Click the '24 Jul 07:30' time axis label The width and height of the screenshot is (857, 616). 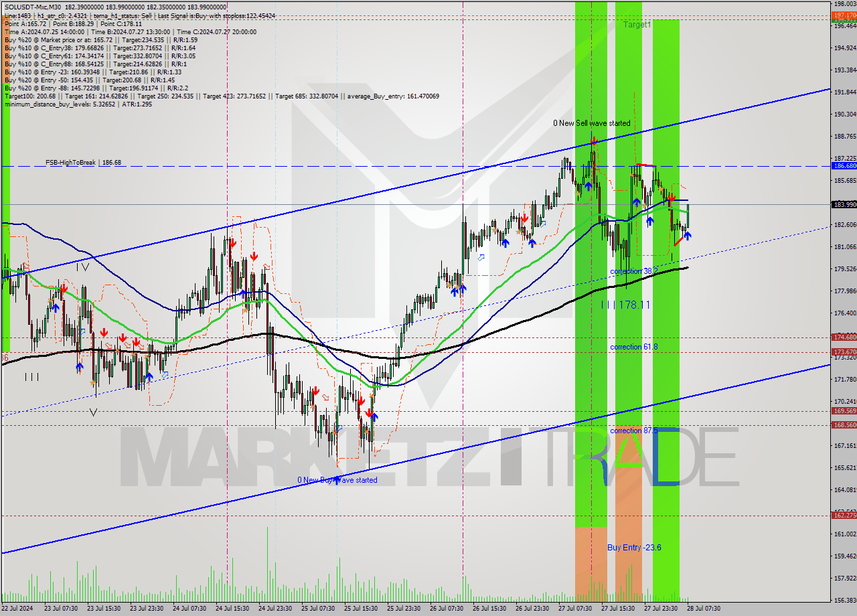(x=189, y=609)
